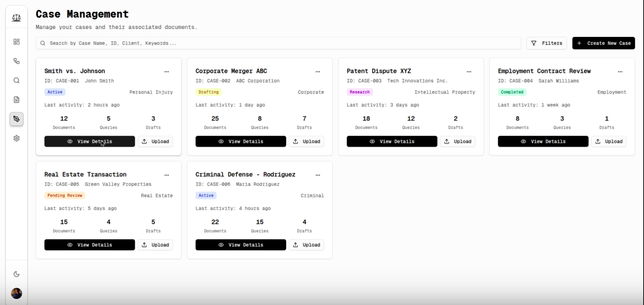Open the settings gear in sidebar
644x305 pixels.
[x=16, y=138]
